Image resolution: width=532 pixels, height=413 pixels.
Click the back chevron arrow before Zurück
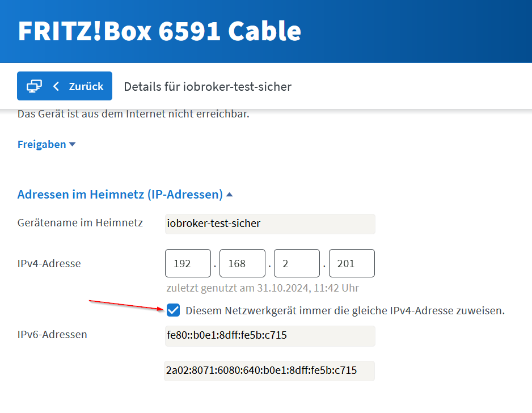[x=56, y=86]
